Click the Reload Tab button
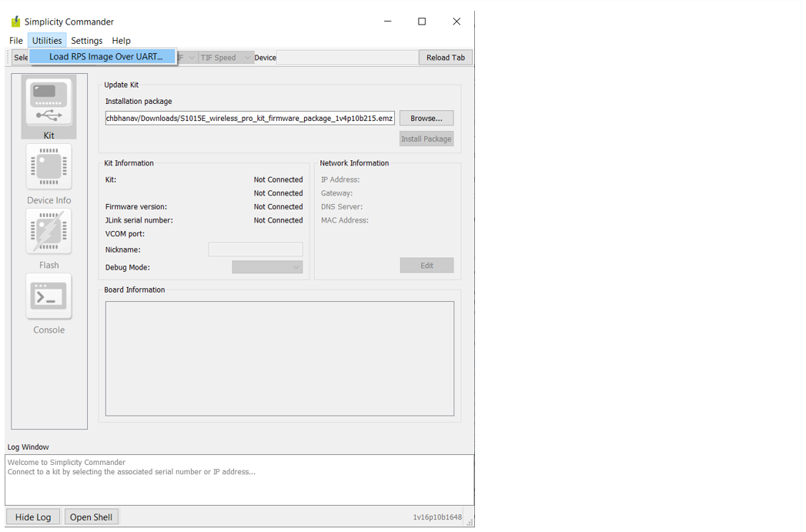Viewport: 806px width, 532px height. click(445, 56)
